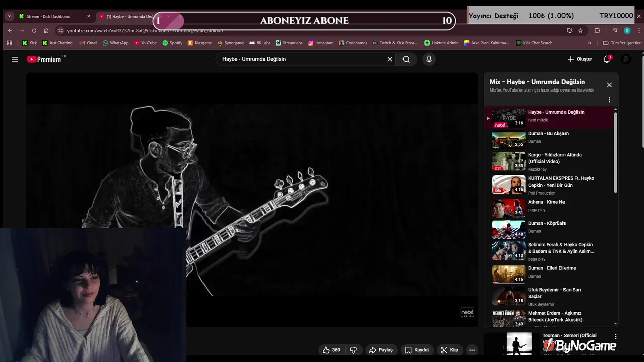The height and width of the screenshot is (362, 644).
Task: Open the Linktree Admin bookmark
Action: coord(442,43)
